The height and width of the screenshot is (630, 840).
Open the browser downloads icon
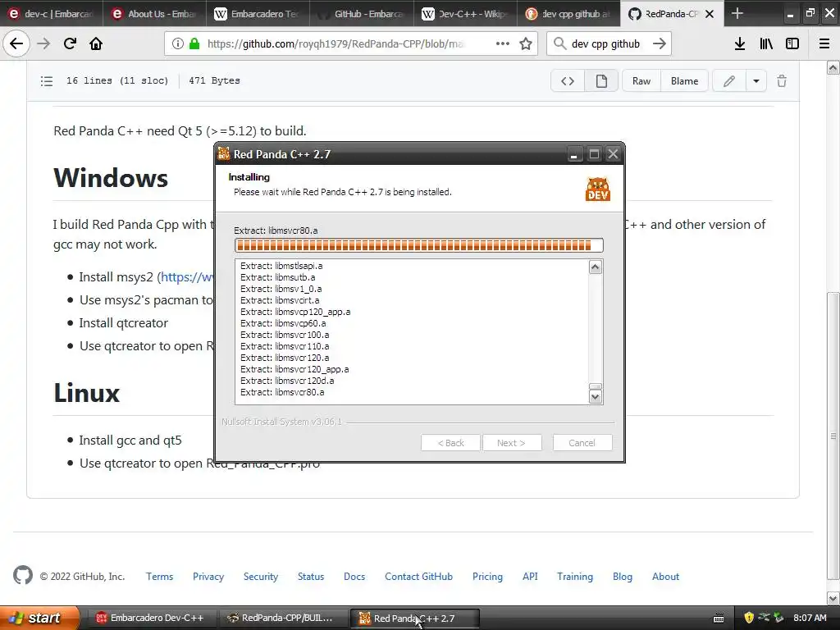click(740, 43)
